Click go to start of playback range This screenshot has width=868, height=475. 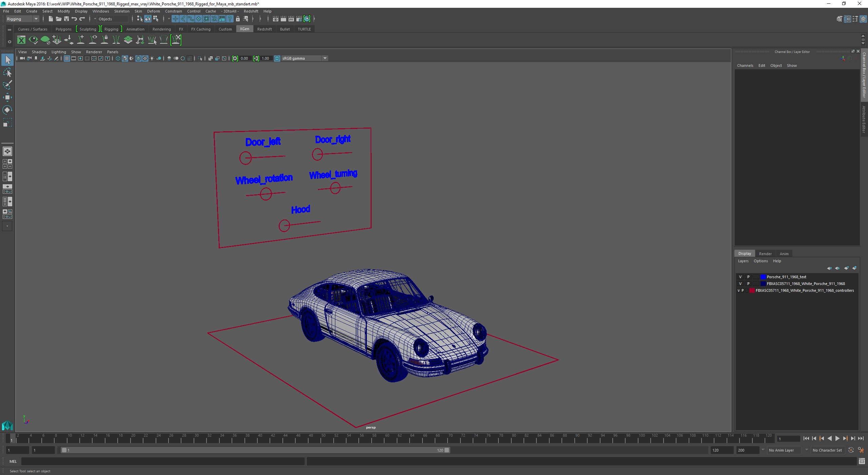[806, 439]
